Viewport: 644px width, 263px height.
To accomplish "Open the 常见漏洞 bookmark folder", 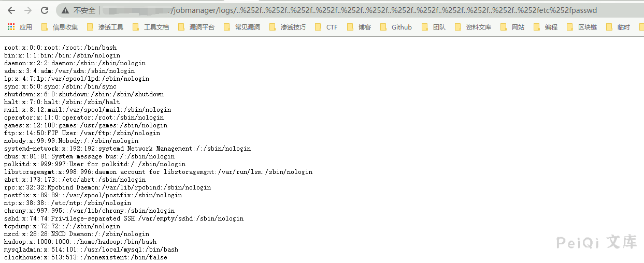I will [242, 27].
